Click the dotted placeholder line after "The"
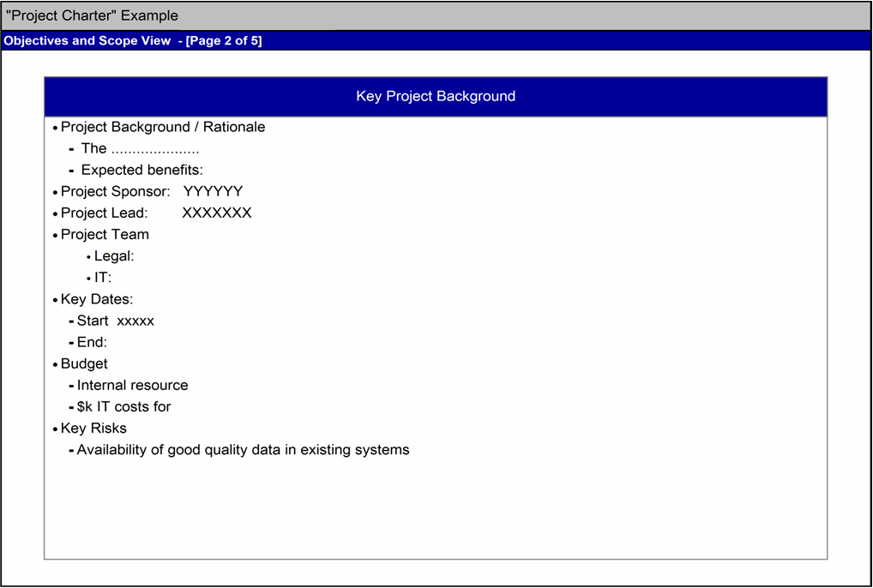The image size is (873, 588). [154, 149]
